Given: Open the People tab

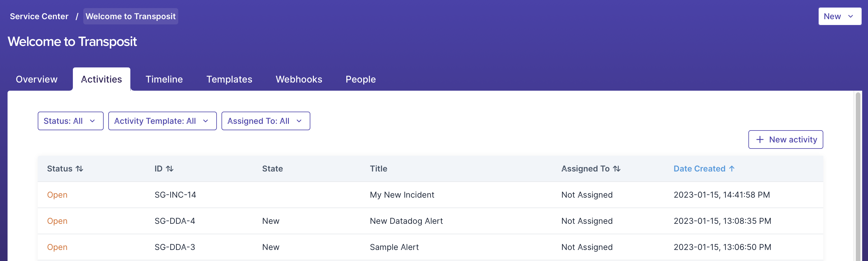Looking at the screenshot, I should pyautogui.click(x=361, y=79).
